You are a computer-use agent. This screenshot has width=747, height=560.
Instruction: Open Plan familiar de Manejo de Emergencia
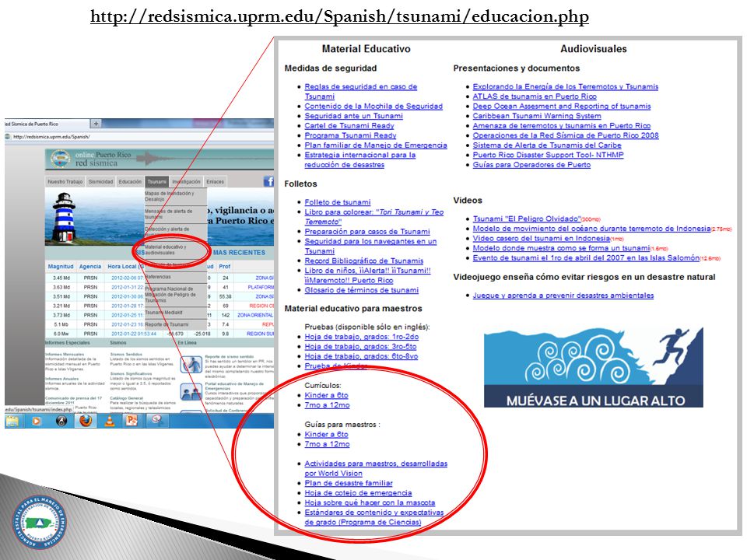375,145
